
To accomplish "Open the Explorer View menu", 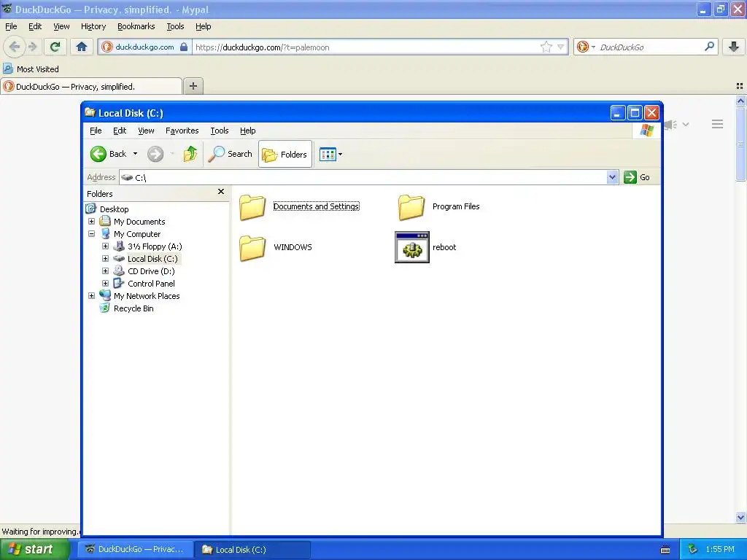I will click(x=146, y=131).
